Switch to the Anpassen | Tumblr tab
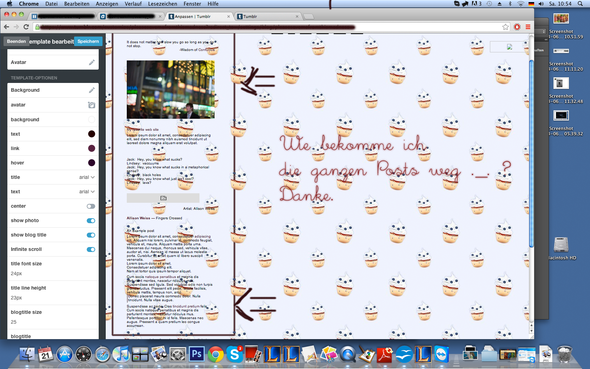This screenshot has width=590, height=369. coord(199,17)
